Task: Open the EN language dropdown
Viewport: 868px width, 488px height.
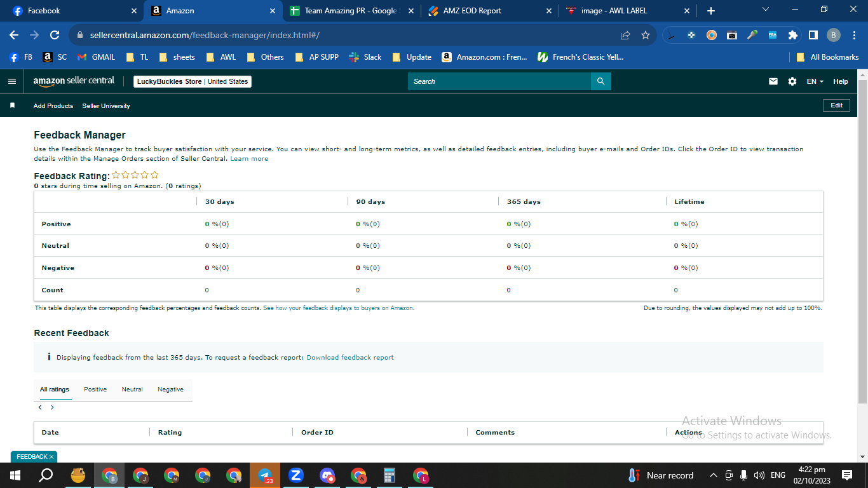Action: point(815,81)
